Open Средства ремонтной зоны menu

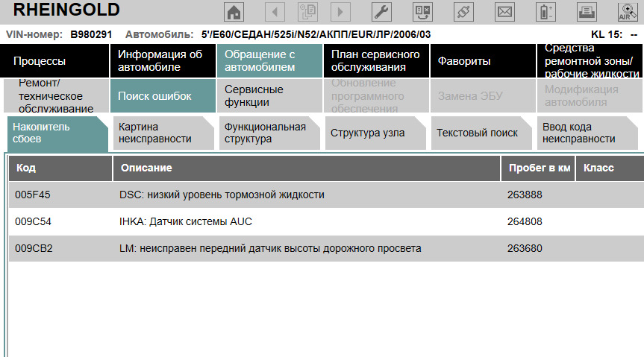590,60
